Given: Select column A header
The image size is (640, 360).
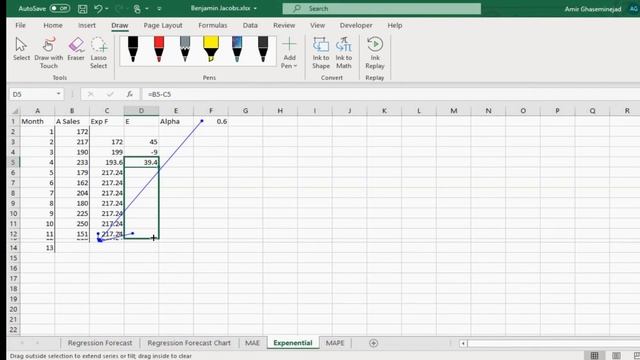Looking at the screenshot, I should pos(38,111).
